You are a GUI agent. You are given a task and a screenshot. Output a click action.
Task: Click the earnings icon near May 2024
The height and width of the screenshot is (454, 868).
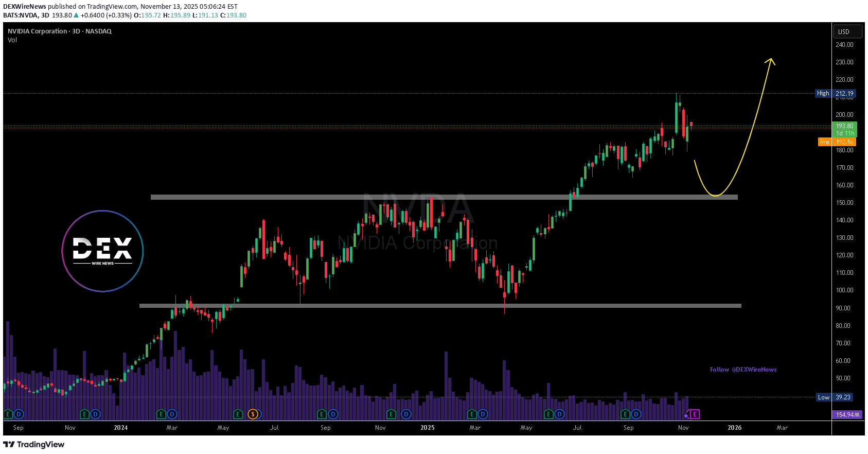237,414
